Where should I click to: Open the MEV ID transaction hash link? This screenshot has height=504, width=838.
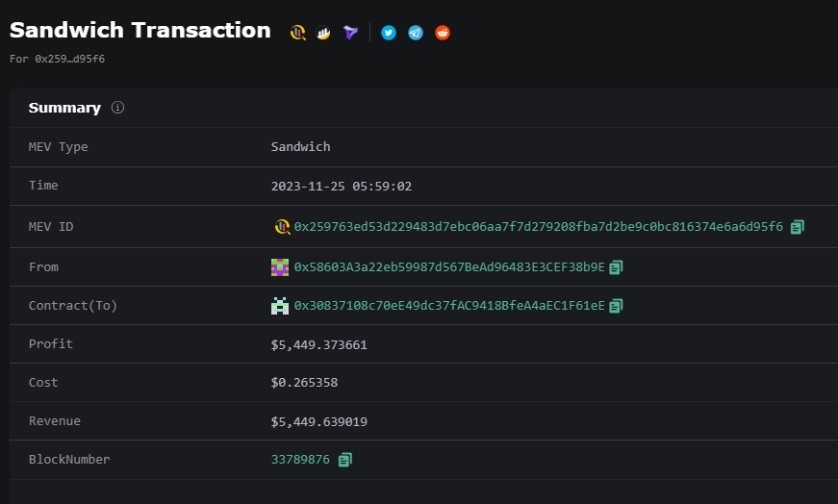coord(538,228)
